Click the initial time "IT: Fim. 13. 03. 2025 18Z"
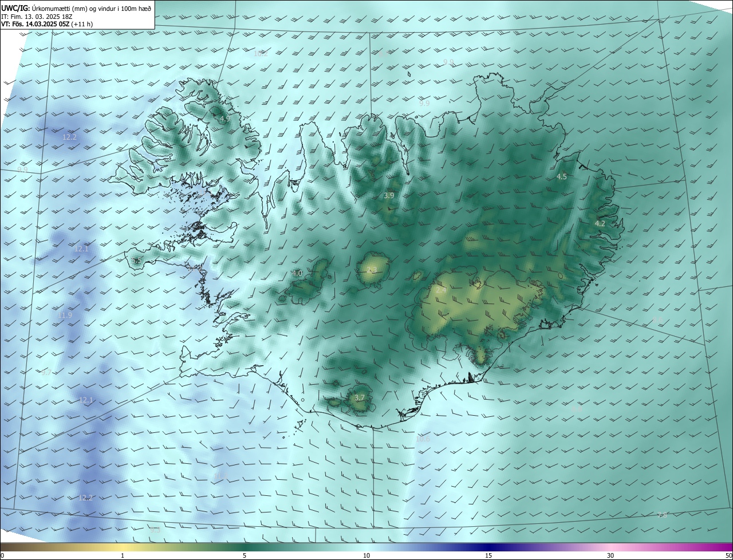This screenshot has height=560, width=733. tap(36, 17)
